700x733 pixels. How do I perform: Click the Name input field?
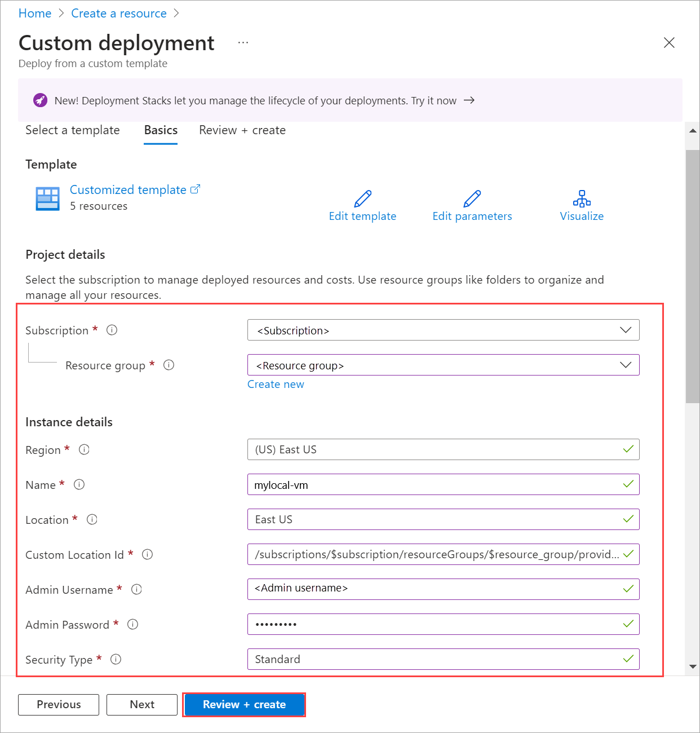[x=443, y=484]
